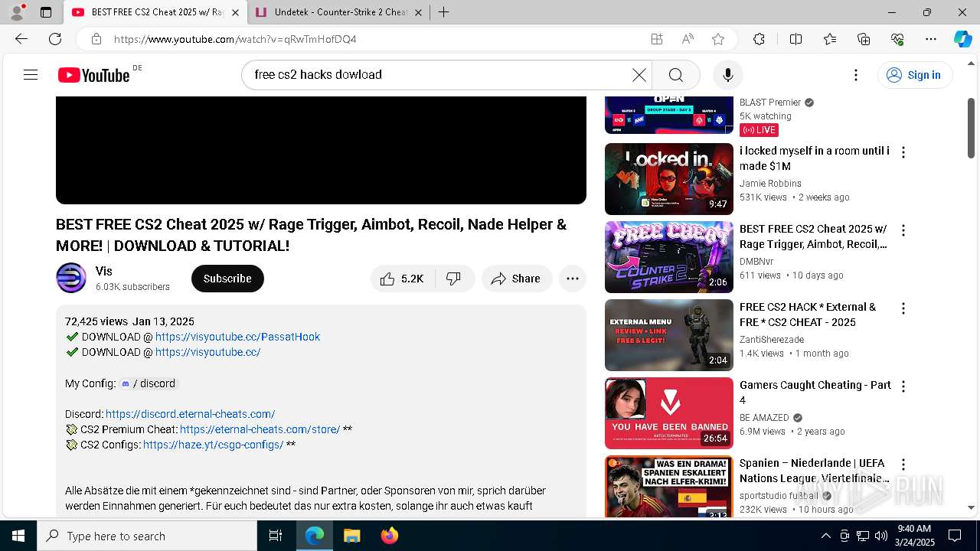The height and width of the screenshot is (551, 980).
Task: Activate Read aloud in address bar
Action: [688, 39]
